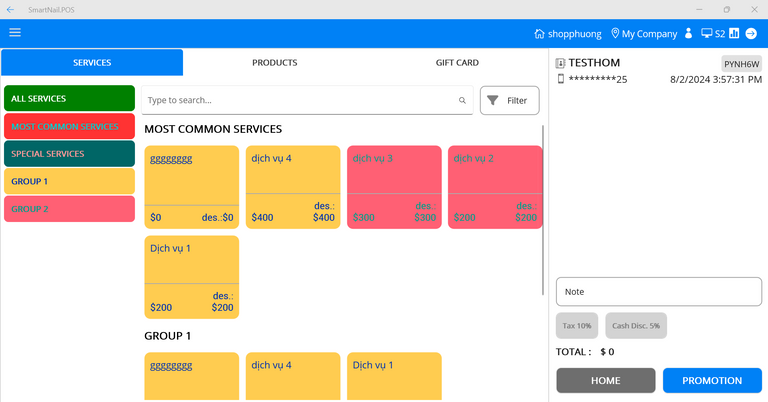This screenshot has height=402, width=768.
Task: Click the search magnifier icon
Action: [462, 101]
